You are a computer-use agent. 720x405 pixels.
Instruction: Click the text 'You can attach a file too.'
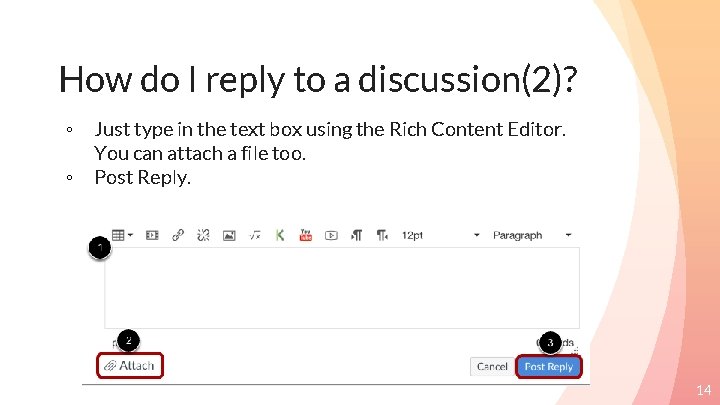(x=200, y=153)
